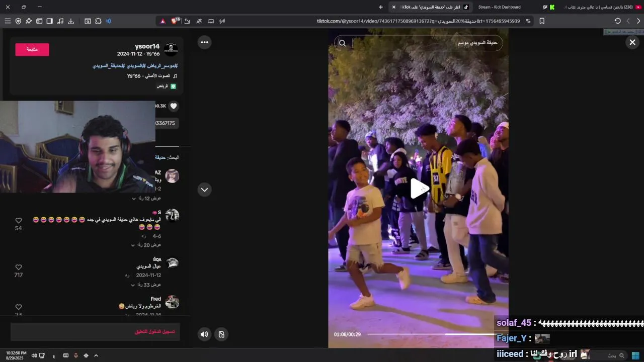Screen dimensions: 644x362
Task: Click the crossed-out pen icon in address bar
Action: click(222, 21)
